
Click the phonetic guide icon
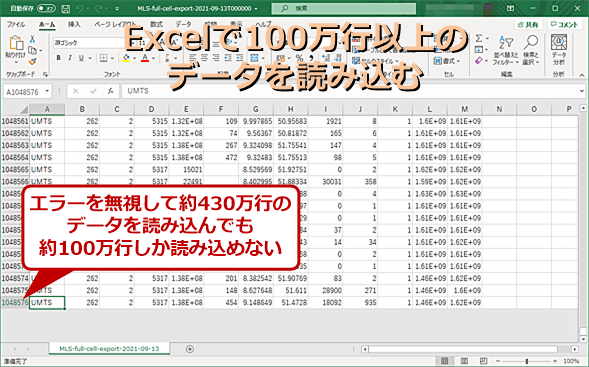167,58
